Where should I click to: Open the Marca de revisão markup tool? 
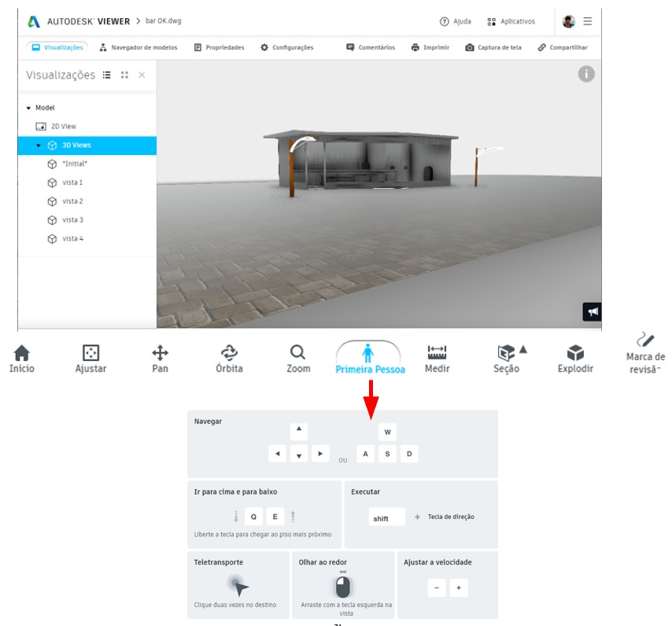point(645,354)
